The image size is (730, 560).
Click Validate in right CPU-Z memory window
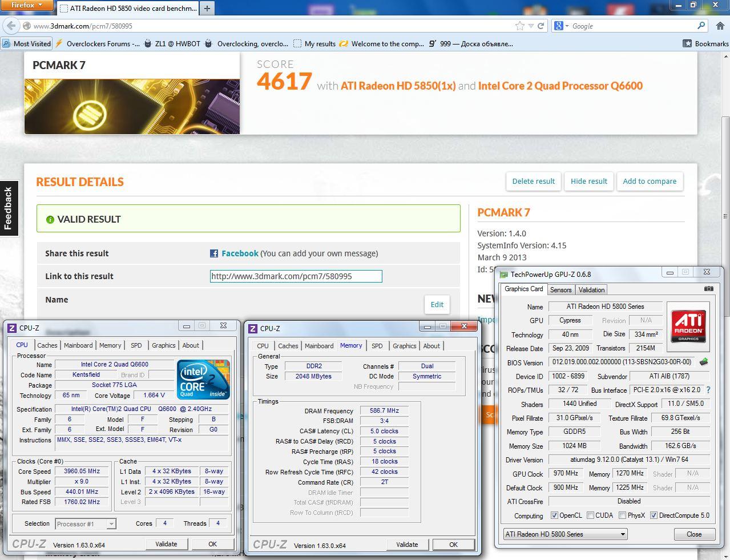click(407, 545)
